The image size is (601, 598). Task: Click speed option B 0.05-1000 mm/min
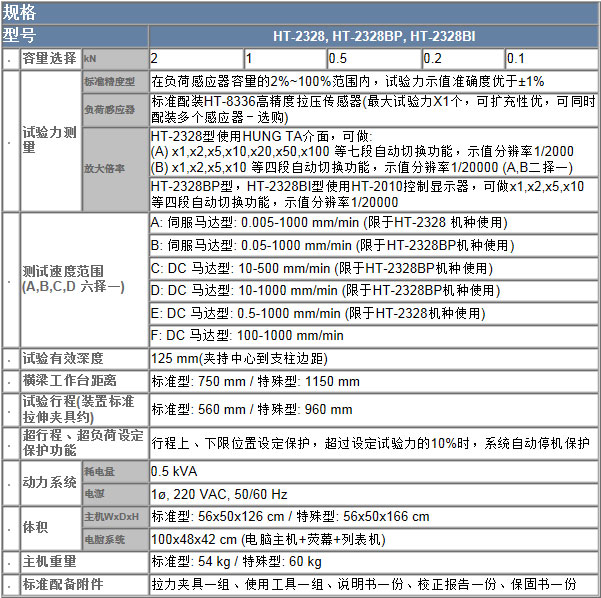click(333, 245)
